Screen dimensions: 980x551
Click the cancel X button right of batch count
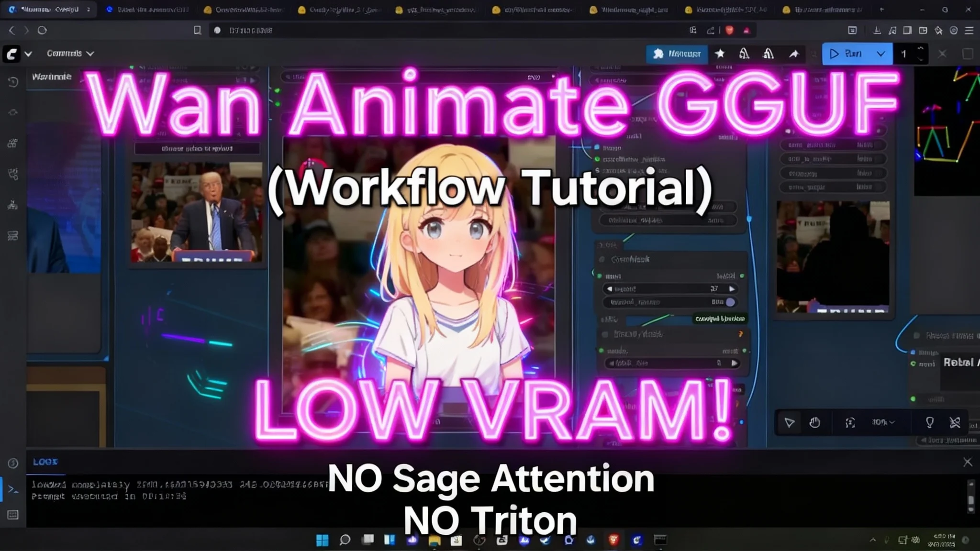point(942,54)
